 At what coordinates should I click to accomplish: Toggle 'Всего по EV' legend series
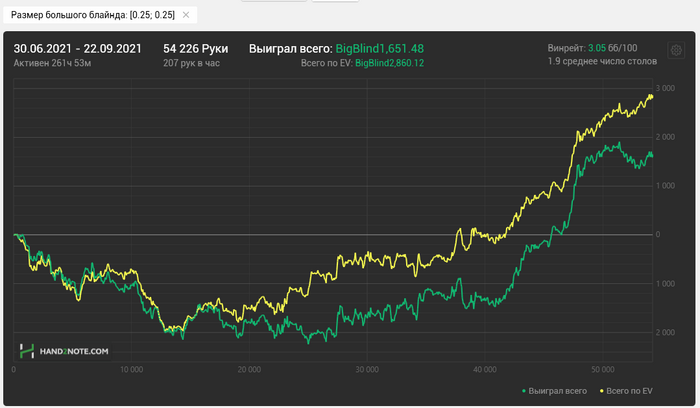point(626,391)
